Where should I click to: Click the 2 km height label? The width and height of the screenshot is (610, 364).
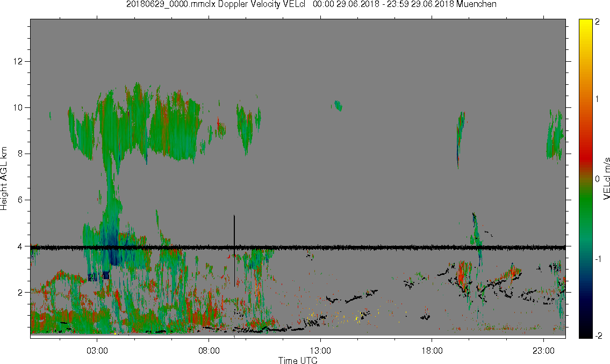pyautogui.click(x=20, y=293)
